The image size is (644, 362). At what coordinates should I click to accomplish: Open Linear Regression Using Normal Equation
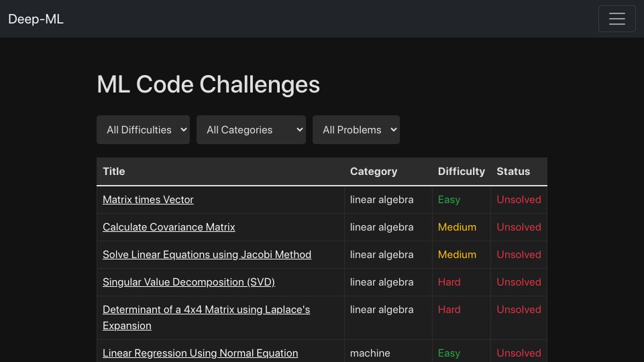201,353
